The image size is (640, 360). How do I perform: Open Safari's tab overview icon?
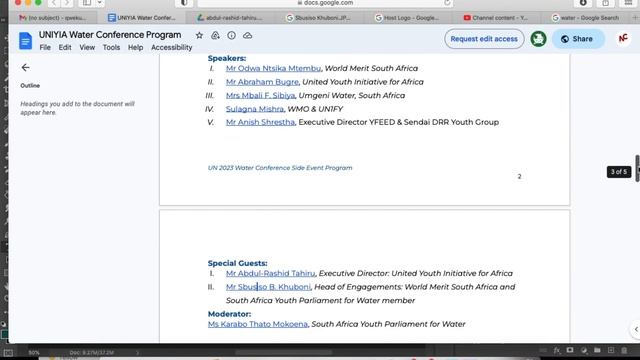[629, 3]
